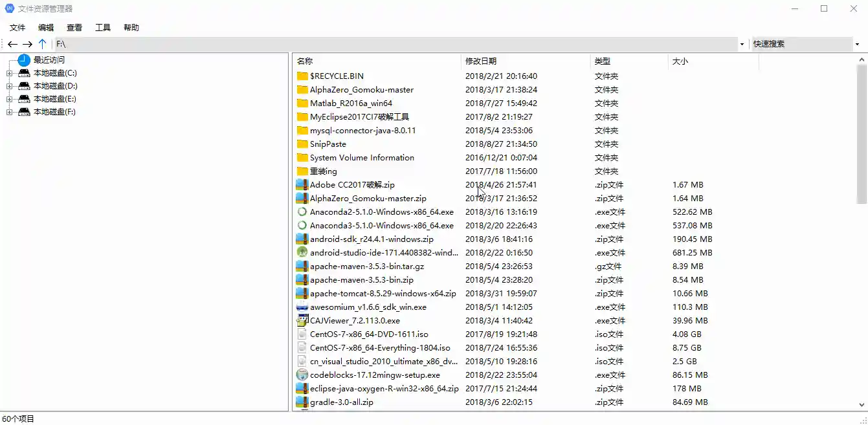Viewport: 868px width, 425px height.
Task: Open the 文件 menu
Action: (x=17, y=28)
